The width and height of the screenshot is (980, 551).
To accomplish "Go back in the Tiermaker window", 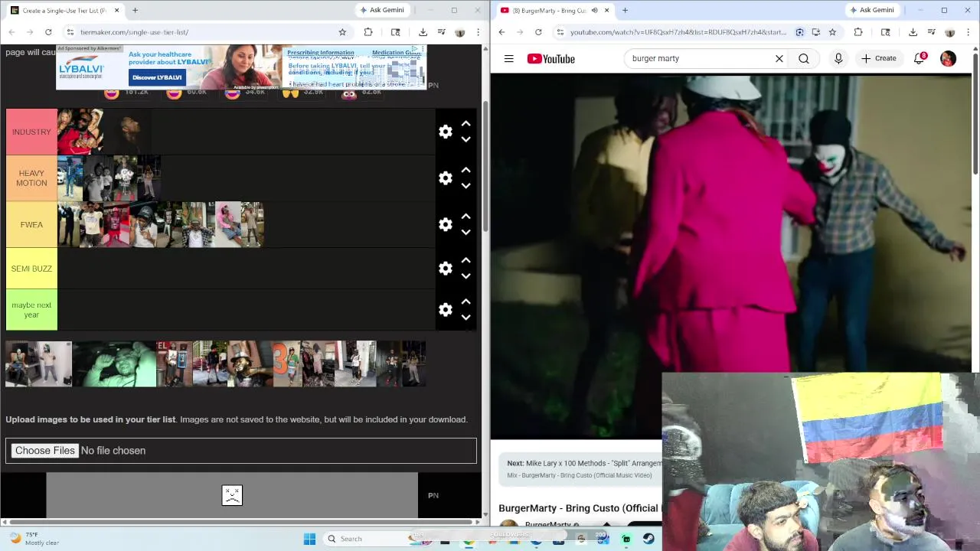I will 11,32.
